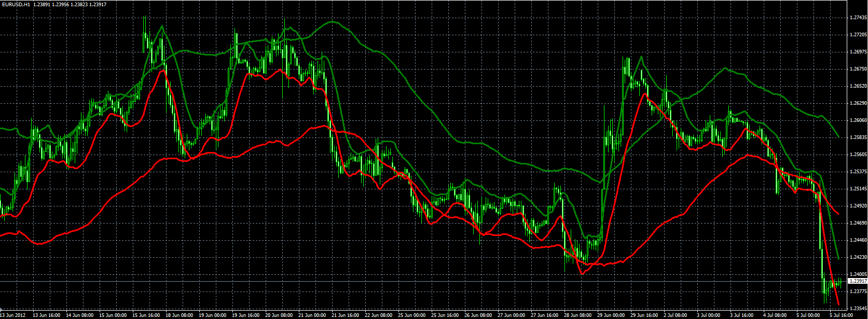Screen dimensions: 868x319
Task: Click the 14 Jun 08:00 time label
Action: (x=79, y=315)
